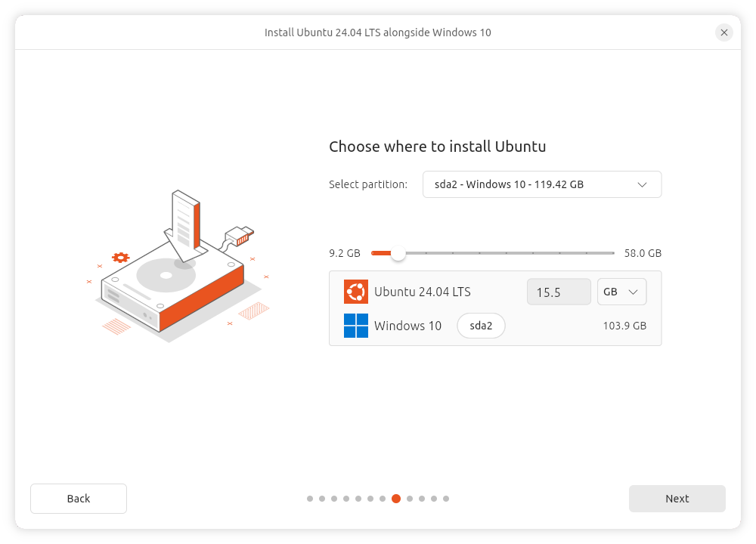Expand the partition dropdown chevron arrow
Viewport: 756px width, 544px height.
pos(642,184)
